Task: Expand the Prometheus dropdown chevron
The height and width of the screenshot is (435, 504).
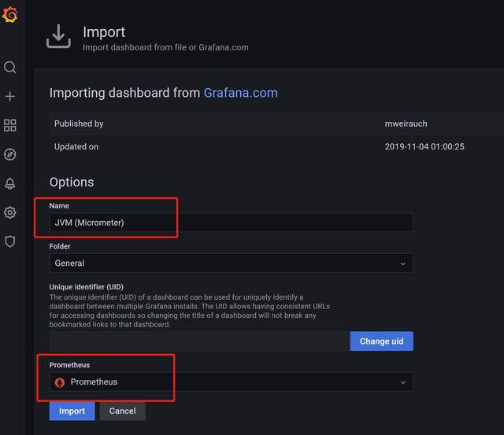Action: [x=402, y=382]
